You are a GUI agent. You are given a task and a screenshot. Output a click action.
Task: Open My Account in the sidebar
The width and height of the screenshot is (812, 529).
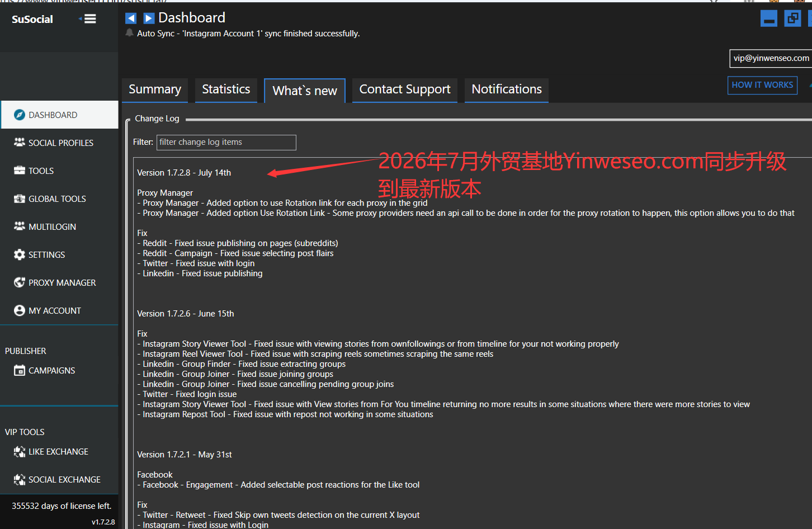59,310
